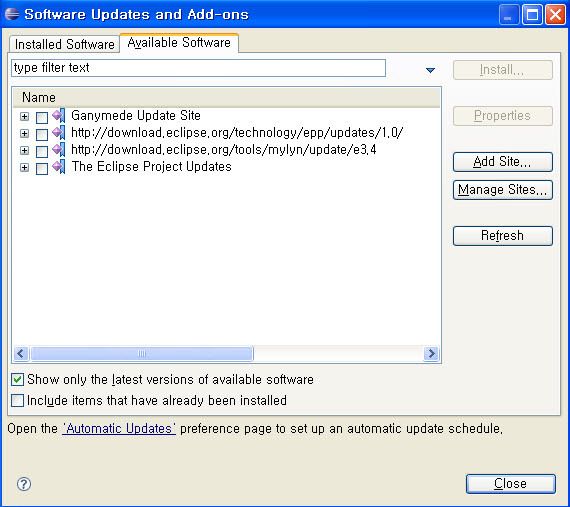This screenshot has height=507, width=570.
Task: Expand The Eclipse Project Updates node
Action: click(x=24, y=168)
